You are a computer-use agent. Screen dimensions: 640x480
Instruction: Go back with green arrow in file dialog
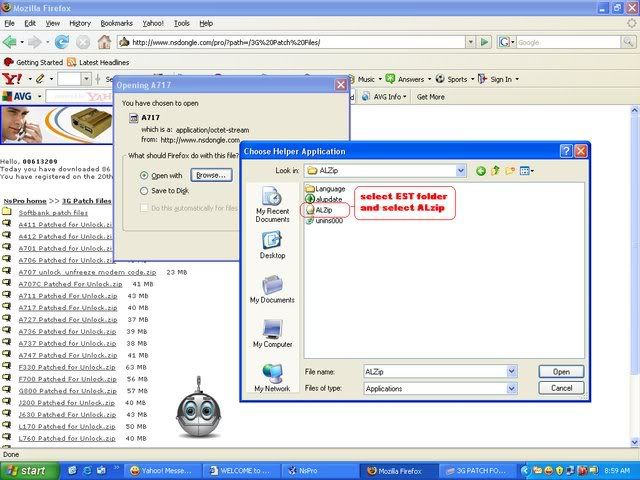[x=481, y=171]
